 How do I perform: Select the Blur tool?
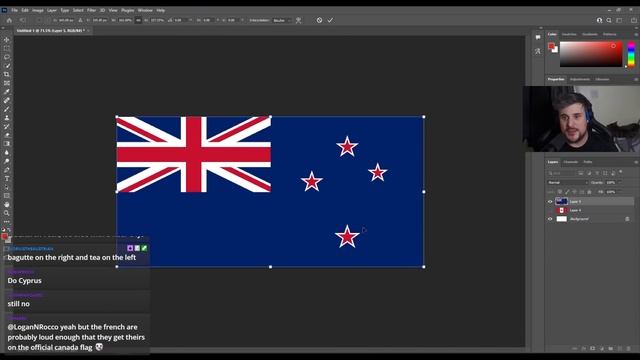[7, 152]
